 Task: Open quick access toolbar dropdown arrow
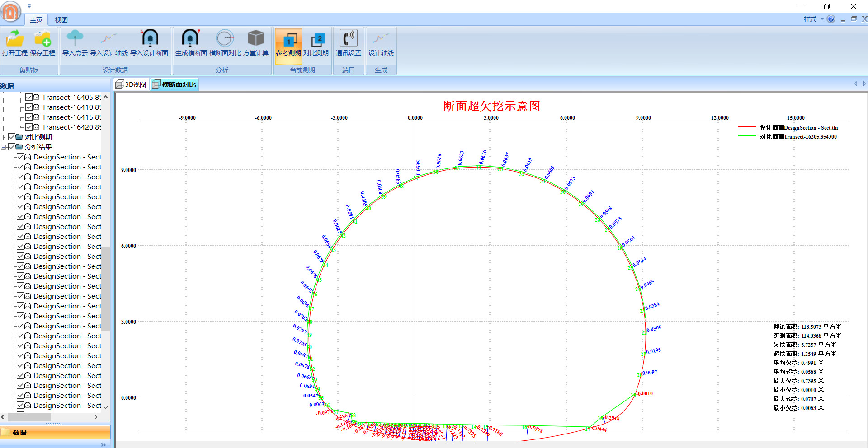pos(29,6)
